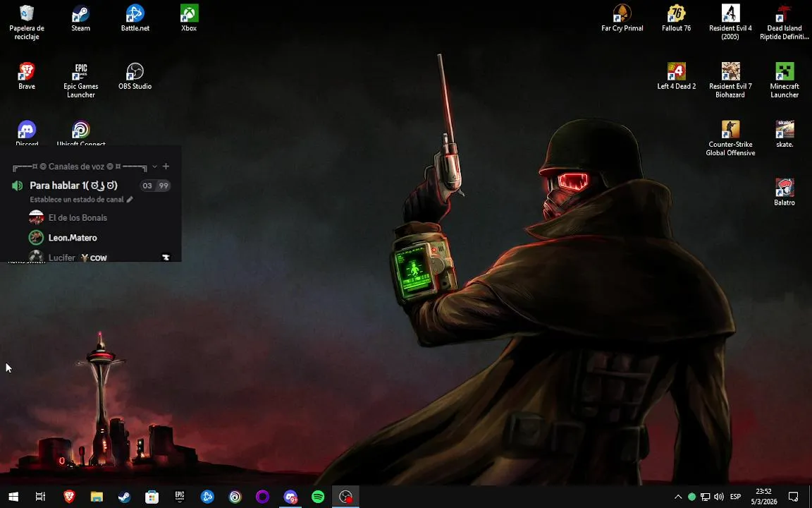Open the volume control in the tray
812x508 pixels.
719,497
